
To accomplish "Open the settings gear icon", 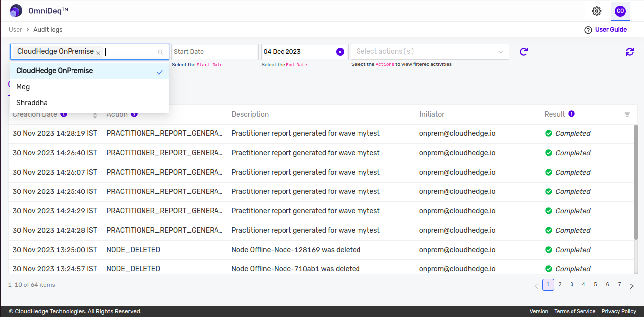I will point(597,11).
